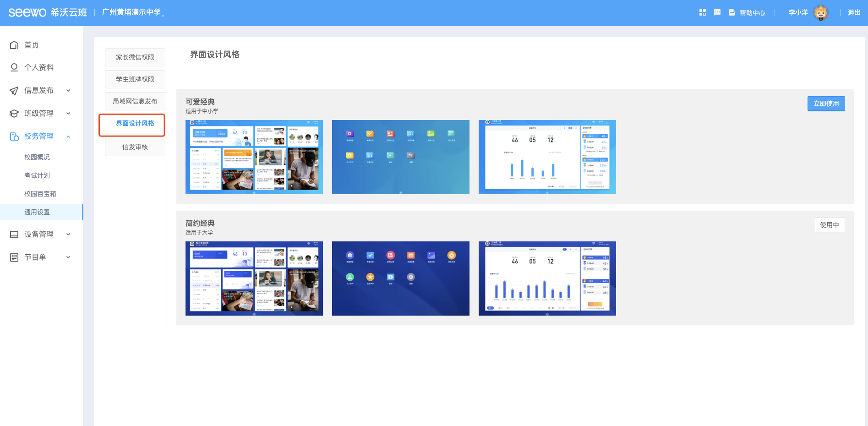Click the 帮助中心 document icon
The width and height of the screenshot is (868, 426).
tap(732, 12)
